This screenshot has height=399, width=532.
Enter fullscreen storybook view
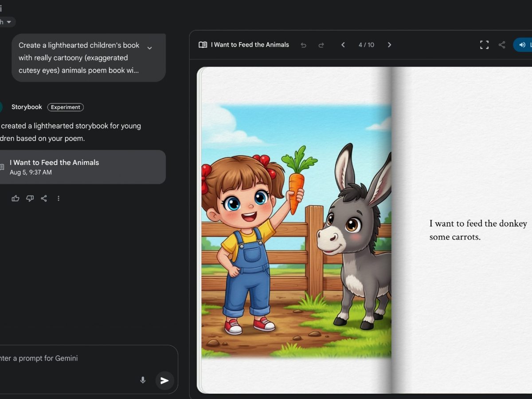(x=484, y=45)
